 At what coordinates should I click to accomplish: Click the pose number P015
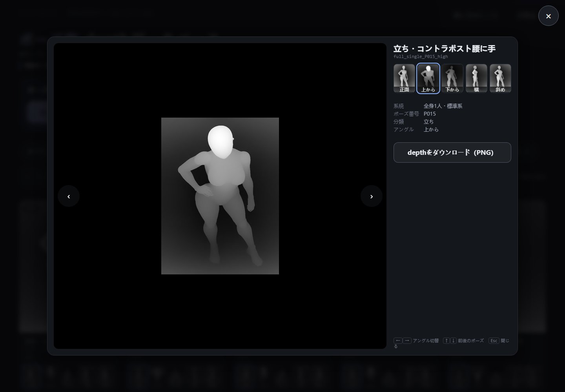tap(430, 114)
